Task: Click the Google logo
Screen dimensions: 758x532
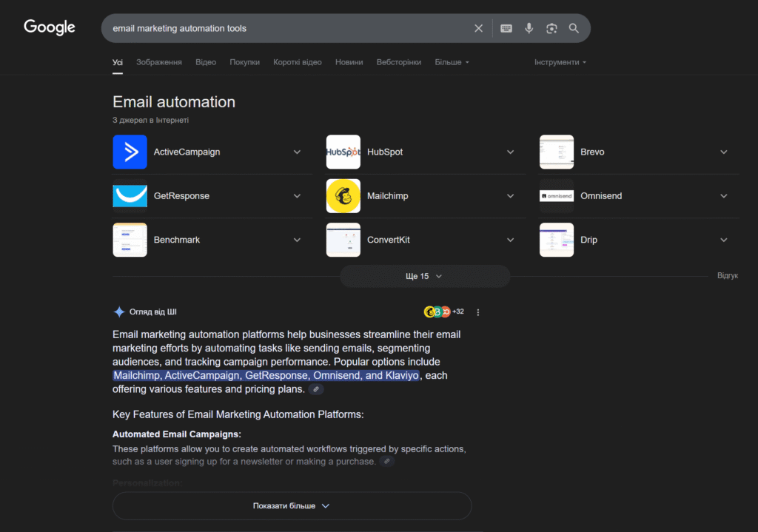Action: tap(50, 27)
